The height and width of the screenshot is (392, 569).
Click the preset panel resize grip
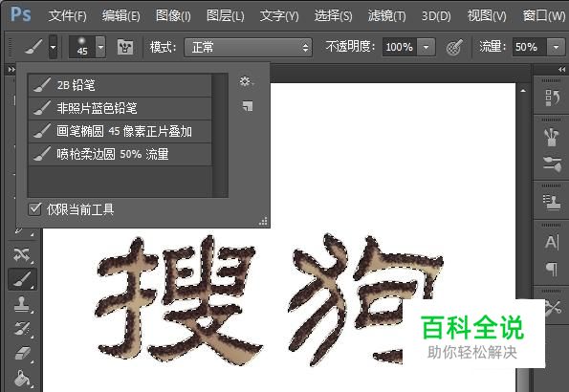pyautogui.click(x=263, y=221)
